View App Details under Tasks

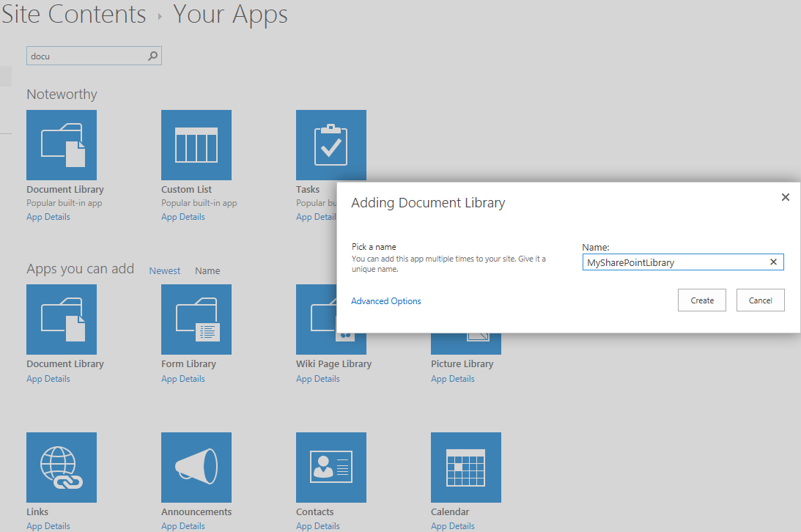[316, 217]
